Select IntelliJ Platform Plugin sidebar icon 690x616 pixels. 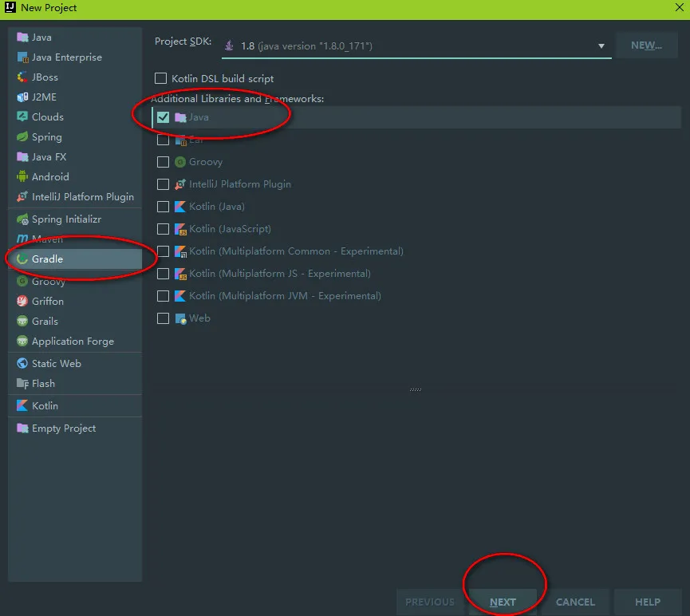(22, 196)
